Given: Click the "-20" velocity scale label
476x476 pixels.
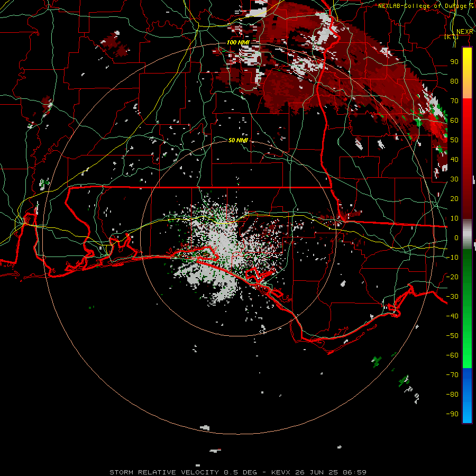Looking at the screenshot, I should tap(452, 277).
